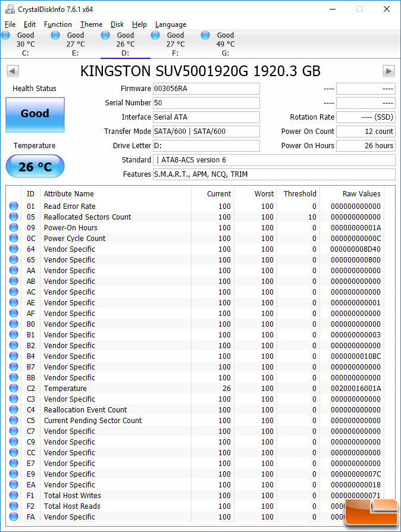
Task: Open the Disk menu
Action: coord(117,24)
